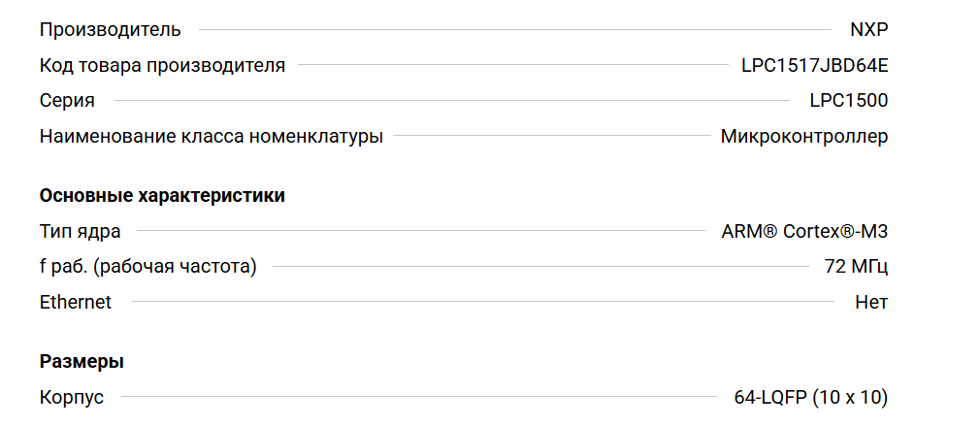Screen dimensions: 980x426
Task: Select the LPC1517JBD64E part number
Action: coord(814,65)
